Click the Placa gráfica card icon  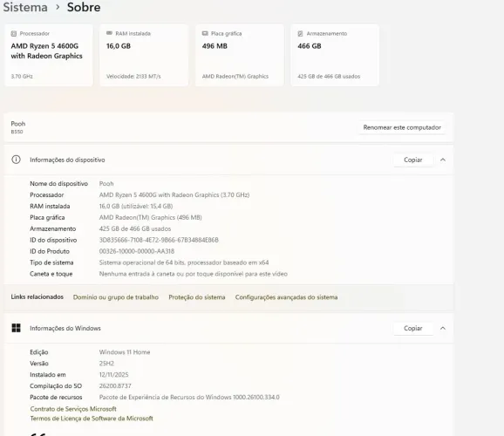(205, 33)
